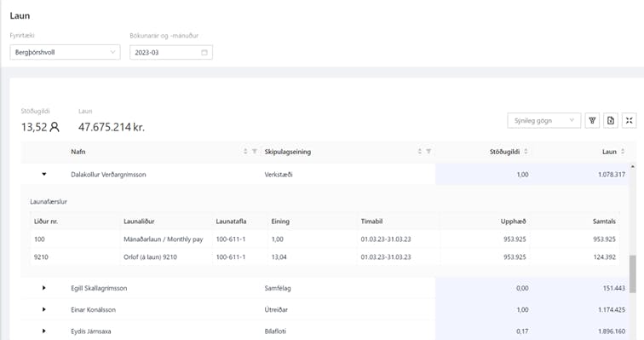Click the Liður nr. 100 cell
644x340 pixels.
(x=39, y=239)
